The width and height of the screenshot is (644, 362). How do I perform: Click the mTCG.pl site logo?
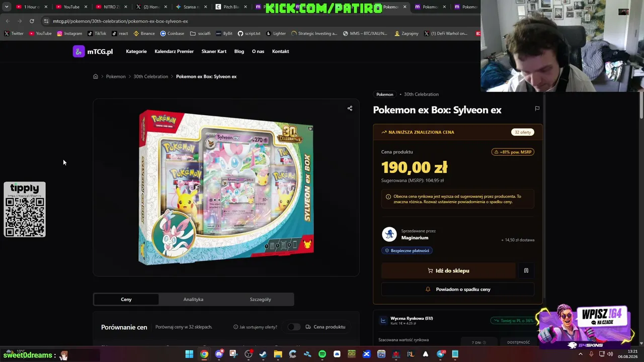point(93,51)
